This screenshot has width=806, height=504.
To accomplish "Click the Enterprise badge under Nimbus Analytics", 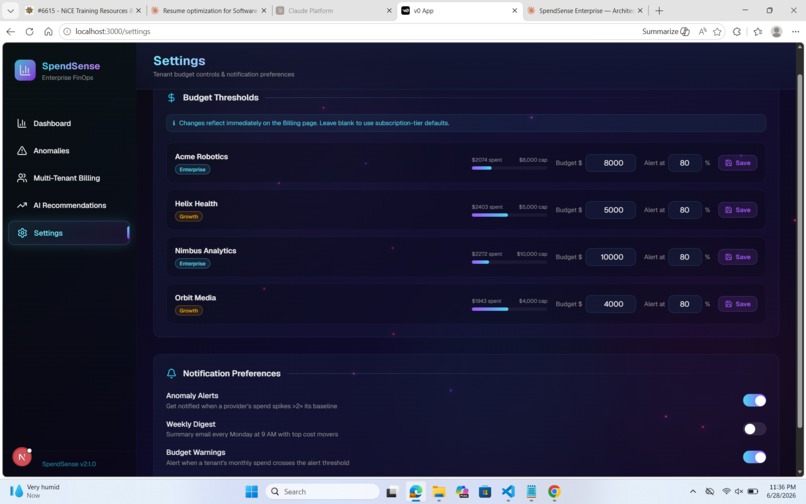I will 192,264.
